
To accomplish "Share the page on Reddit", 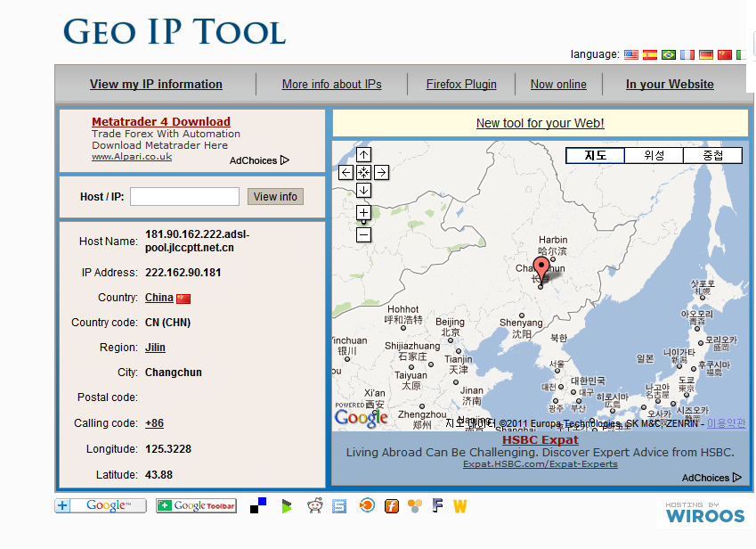I will 313,506.
